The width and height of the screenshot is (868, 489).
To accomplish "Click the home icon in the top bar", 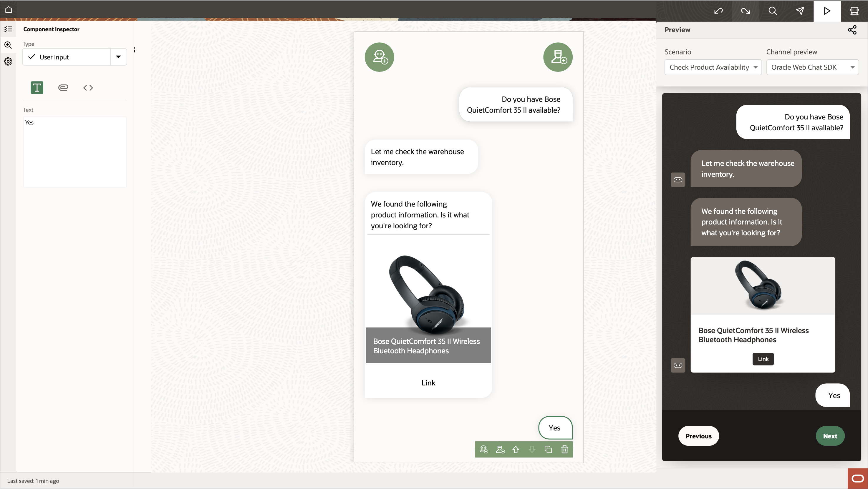I will click(9, 10).
